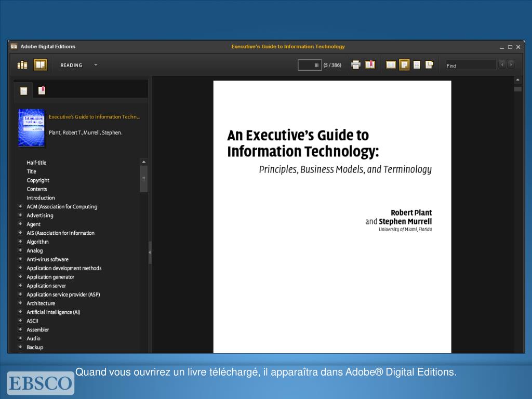Open Title entry in contents list

pos(31,171)
